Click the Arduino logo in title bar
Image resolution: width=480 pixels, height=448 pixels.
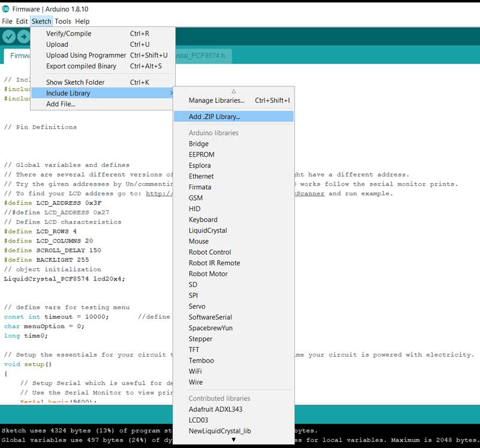coord(5,9)
